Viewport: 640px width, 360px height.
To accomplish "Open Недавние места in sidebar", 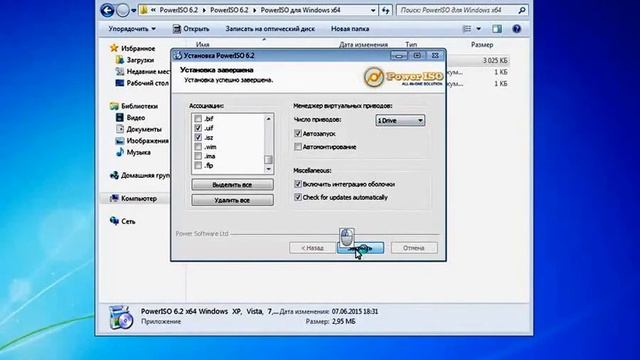I will coord(143,71).
